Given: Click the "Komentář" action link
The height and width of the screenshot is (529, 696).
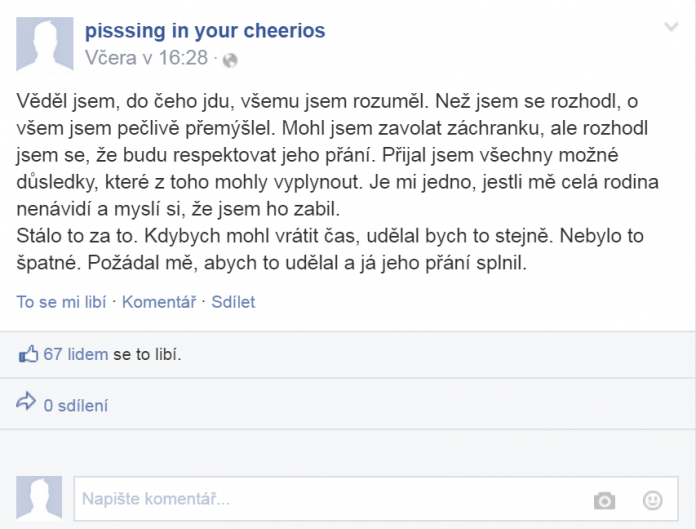Looking at the screenshot, I should [x=160, y=300].
